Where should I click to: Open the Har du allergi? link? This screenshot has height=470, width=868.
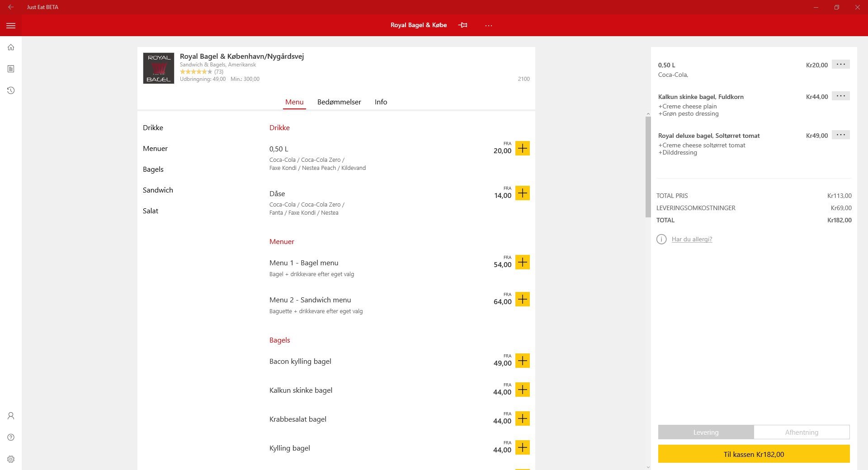(692, 239)
